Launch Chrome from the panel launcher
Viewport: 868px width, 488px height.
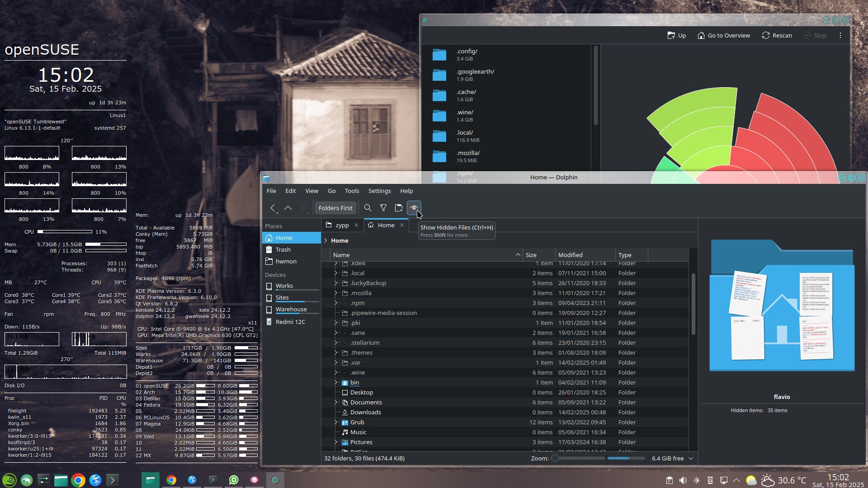click(78, 480)
